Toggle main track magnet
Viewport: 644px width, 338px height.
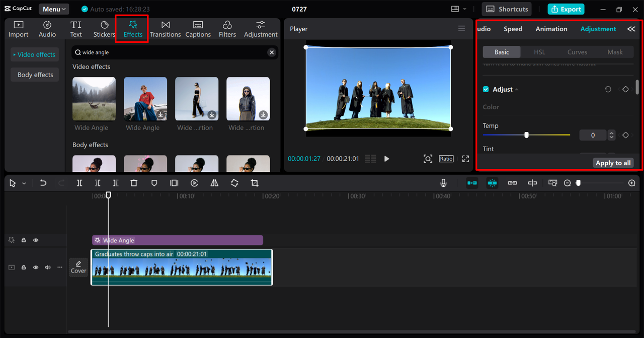[472, 183]
